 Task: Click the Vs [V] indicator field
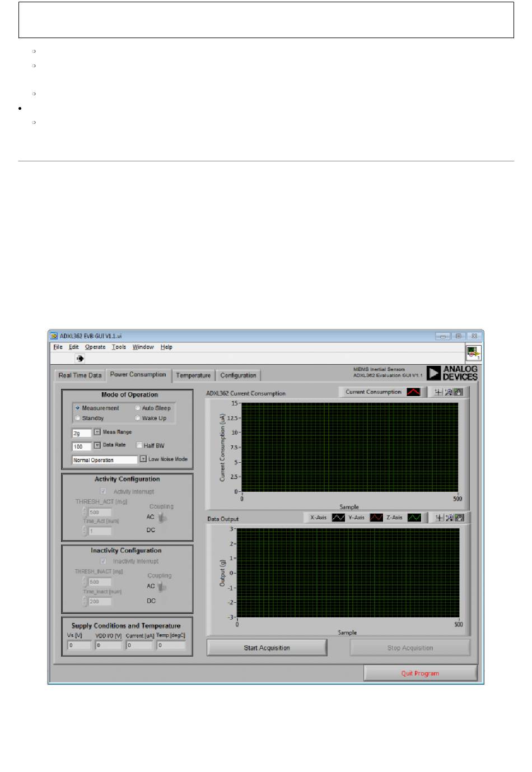80,645
